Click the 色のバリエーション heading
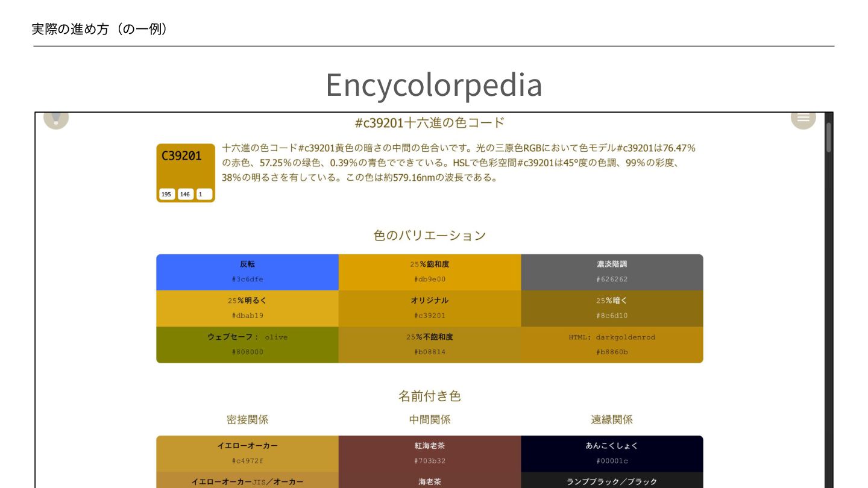Viewport: 868px width, 488px height. coord(430,236)
